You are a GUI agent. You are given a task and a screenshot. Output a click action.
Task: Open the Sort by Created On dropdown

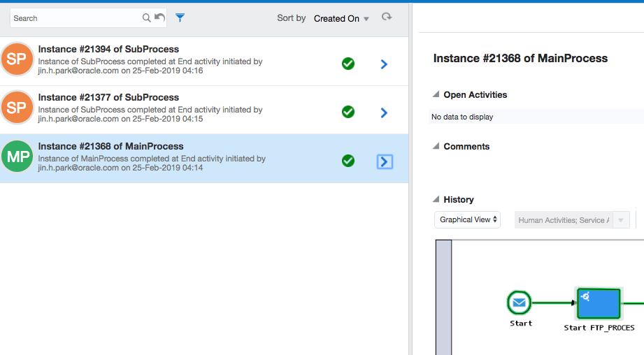341,19
